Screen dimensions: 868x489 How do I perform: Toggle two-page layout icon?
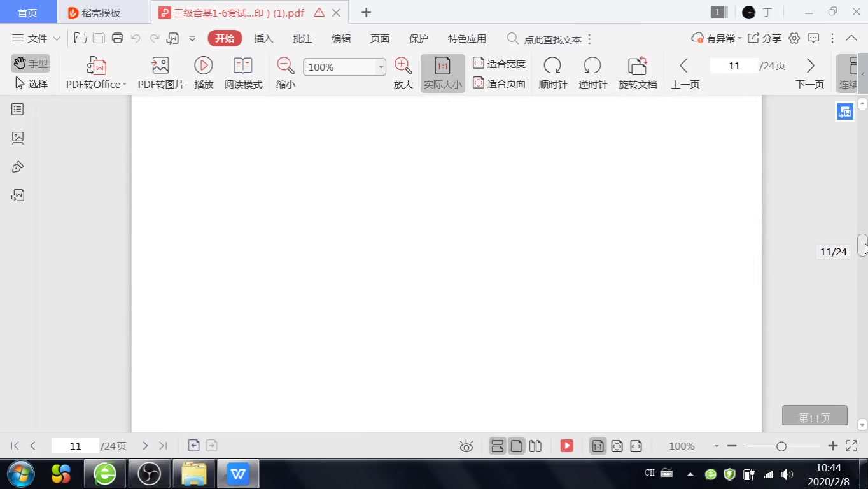tap(535, 446)
